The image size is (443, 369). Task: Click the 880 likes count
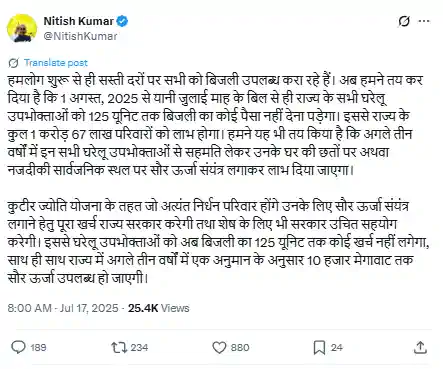tap(240, 348)
